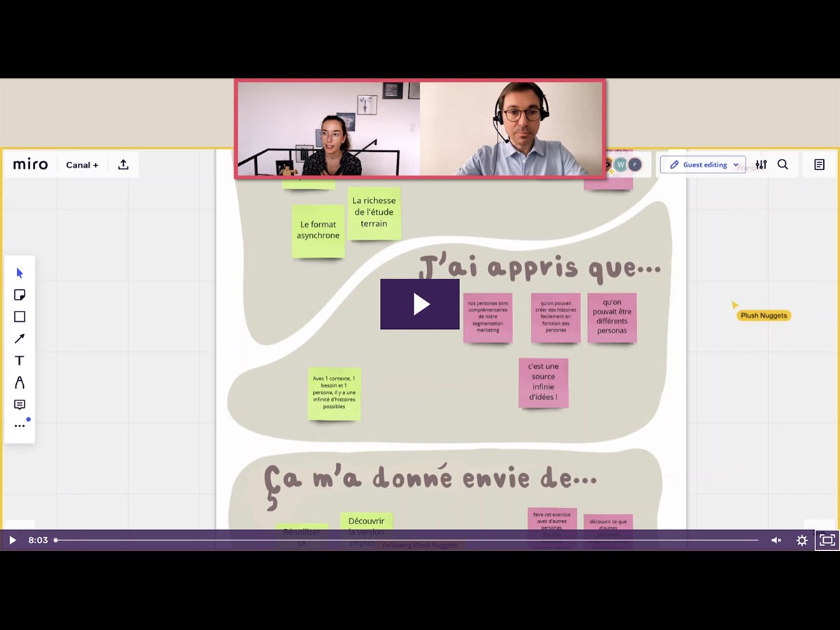This screenshot has width=840, height=630.
Task: Select 'qu'on pouvait créer des histoires' note
Action: point(556,317)
